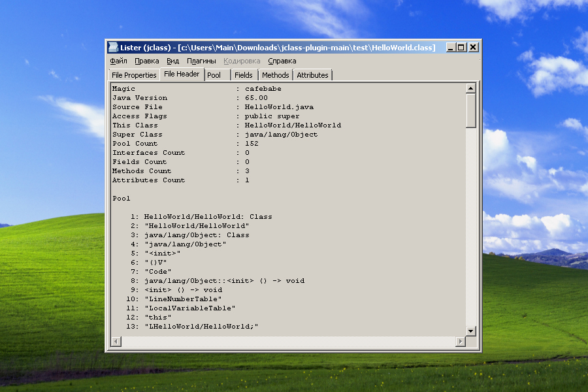
Task: Click pool entry 7 "Code"
Action: (158, 272)
